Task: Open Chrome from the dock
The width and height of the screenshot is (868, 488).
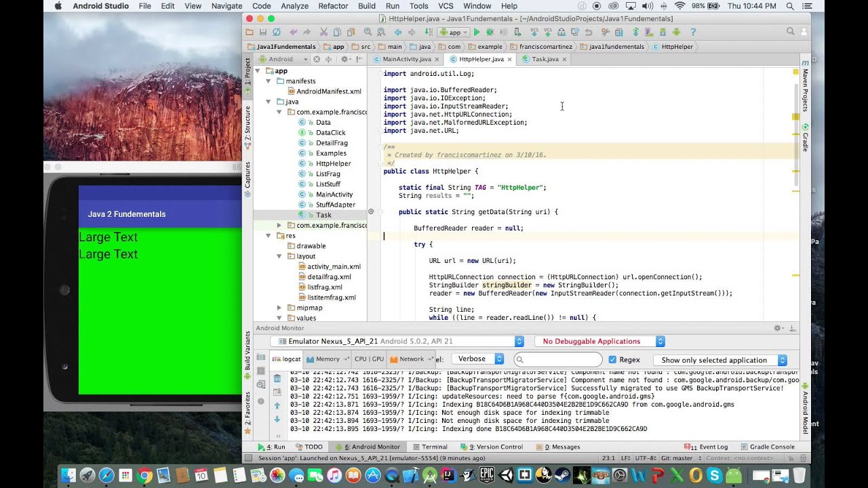Action: pyautogui.click(x=144, y=476)
